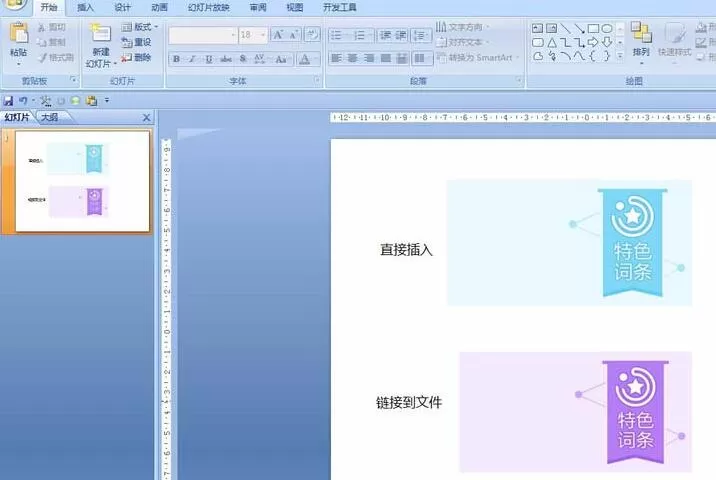The width and height of the screenshot is (716, 480).
Task: Toggle Bold formatting
Action: point(177,59)
